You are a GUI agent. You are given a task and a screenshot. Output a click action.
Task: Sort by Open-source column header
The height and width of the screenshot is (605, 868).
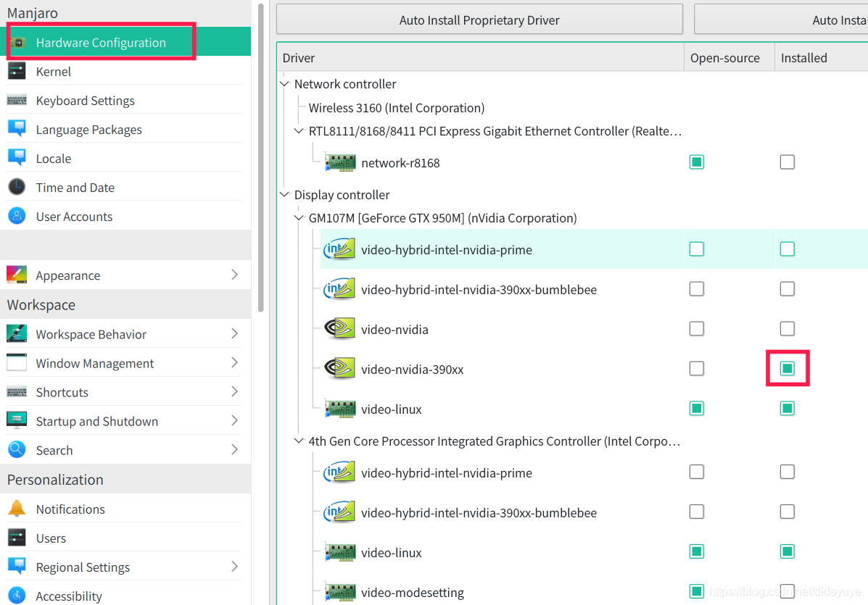click(729, 57)
